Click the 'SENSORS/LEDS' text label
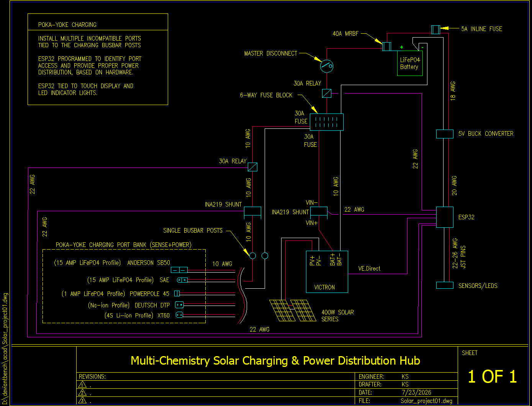Screen dimensions: 532x406 pos(478,286)
